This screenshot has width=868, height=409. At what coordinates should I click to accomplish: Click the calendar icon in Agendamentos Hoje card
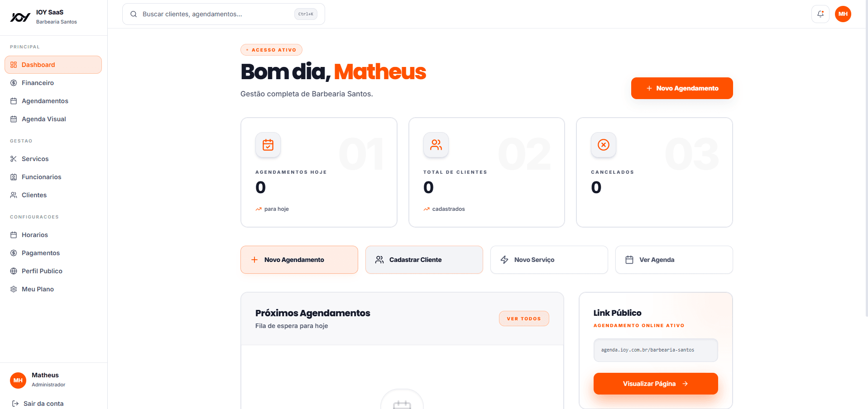pos(268,145)
